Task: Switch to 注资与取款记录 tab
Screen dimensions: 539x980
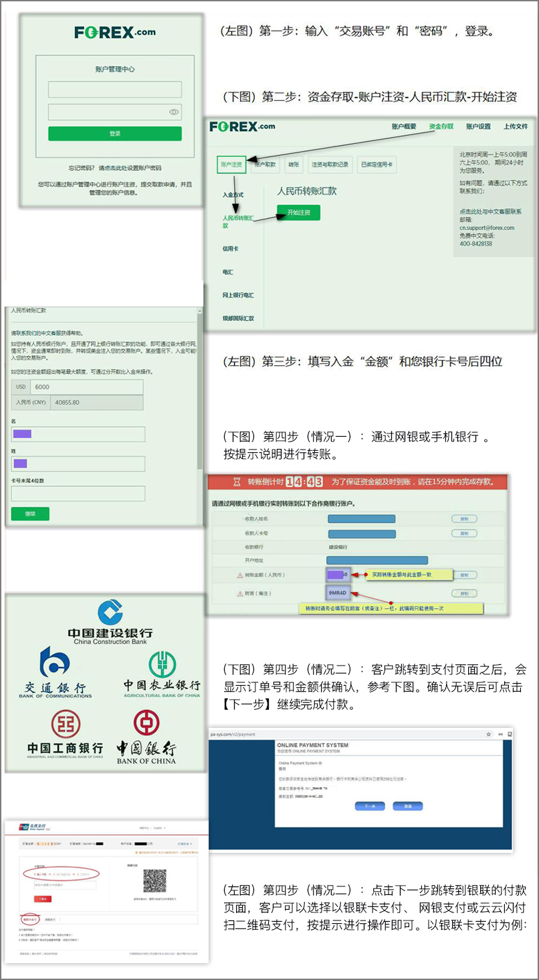Action: [x=330, y=164]
